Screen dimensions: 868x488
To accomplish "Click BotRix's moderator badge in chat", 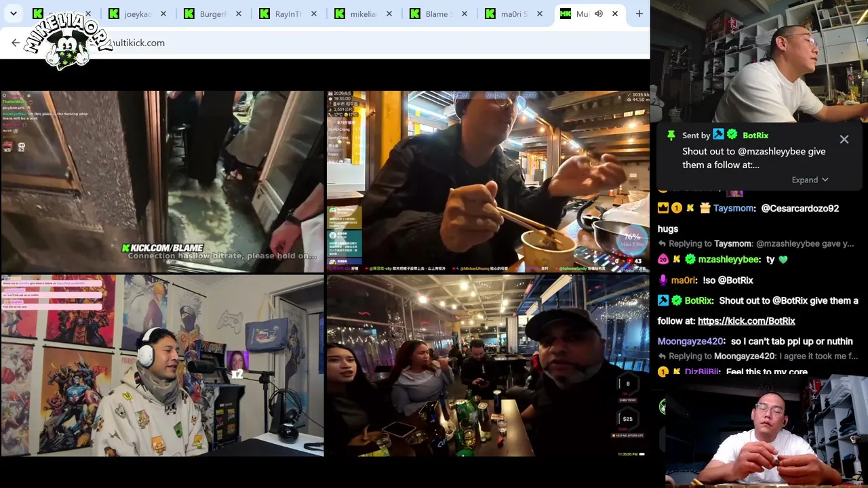I will 663,300.
